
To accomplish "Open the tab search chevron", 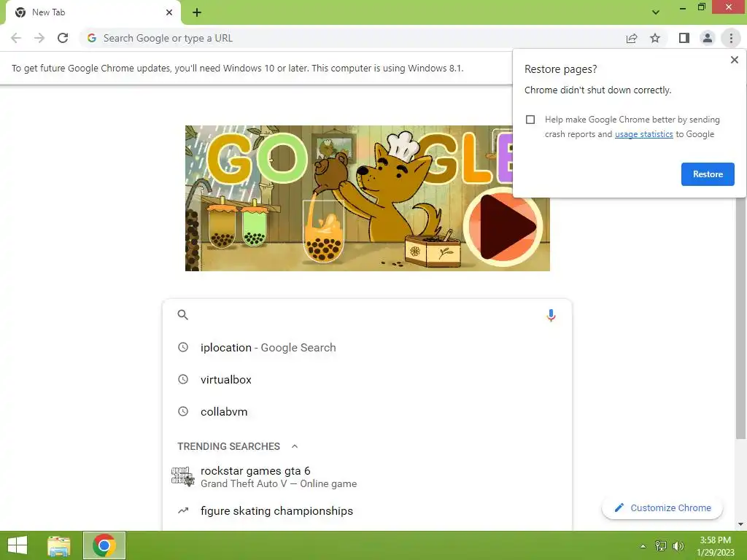I will click(656, 12).
